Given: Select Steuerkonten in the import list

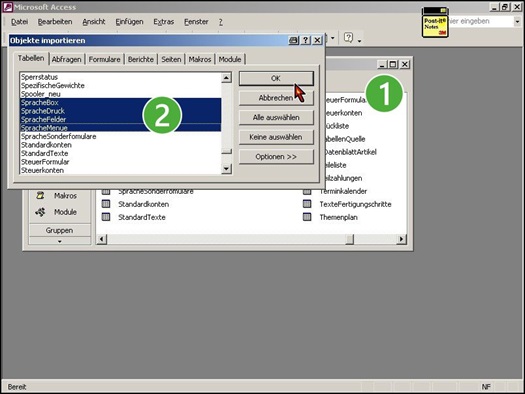Looking at the screenshot, I should pyautogui.click(x=121, y=170).
